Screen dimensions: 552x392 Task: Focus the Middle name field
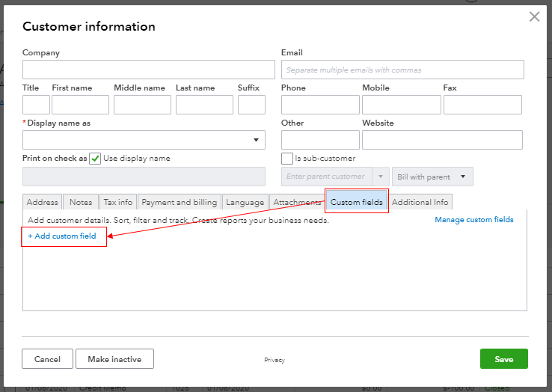tap(142, 105)
